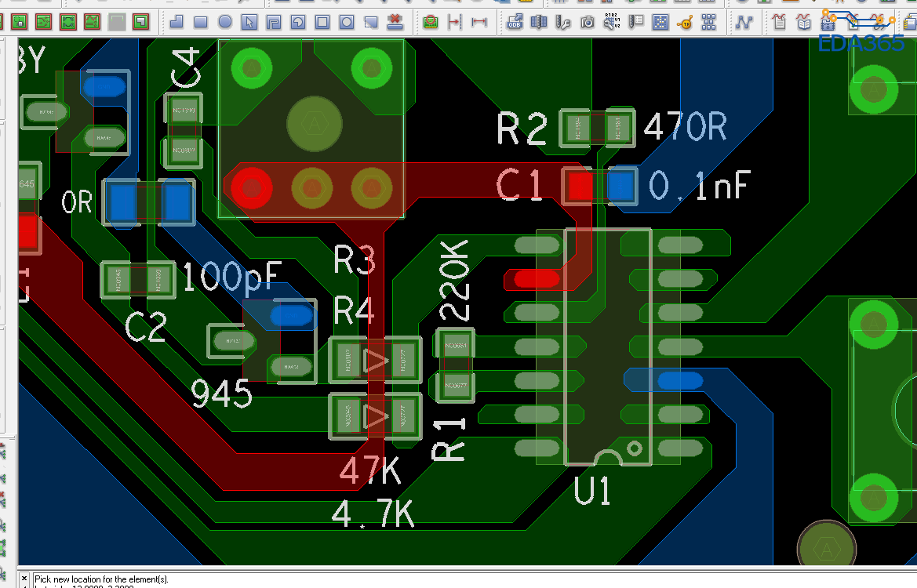Click the 0.1nF value text
Screen dimensions: 917x588
tap(700, 186)
